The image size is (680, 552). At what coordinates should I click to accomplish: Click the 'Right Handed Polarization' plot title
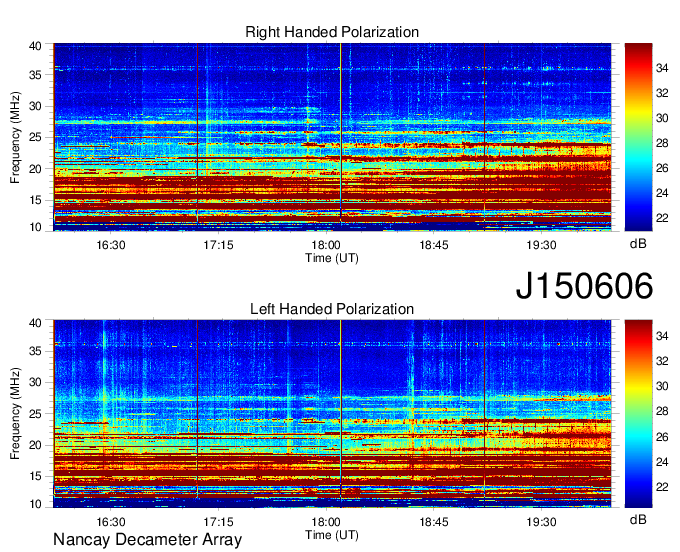click(332, 33)
